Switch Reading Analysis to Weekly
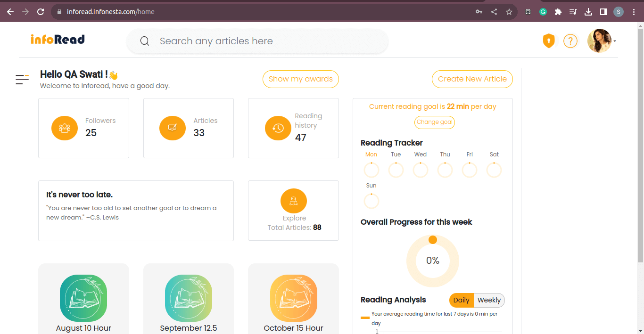Viewport: 644px width, 334px height. tap(489, 300)
